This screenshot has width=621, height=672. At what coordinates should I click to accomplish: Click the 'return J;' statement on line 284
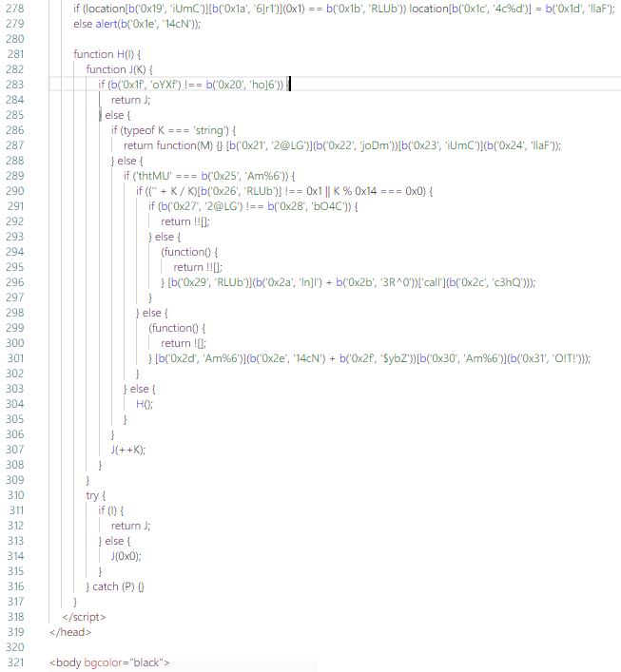click(x=131, y=100)
